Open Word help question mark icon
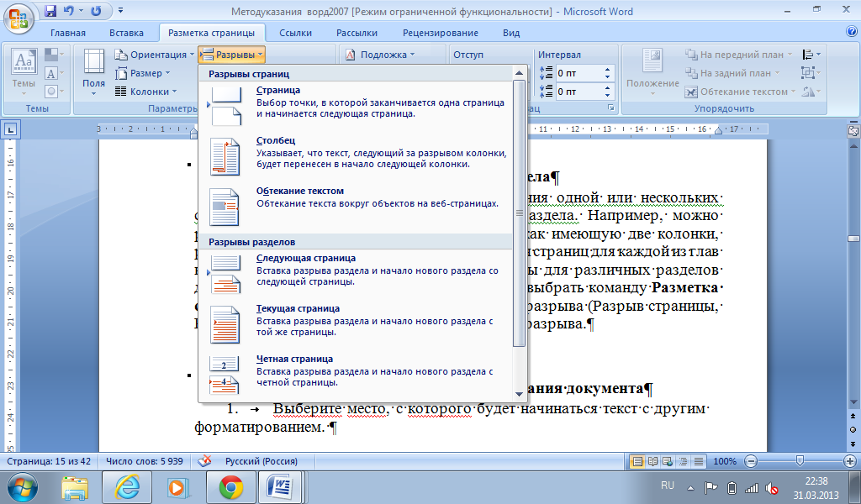The width and height of the screenshot is (861, 504). pyautogui.click(x=852, y=32)
